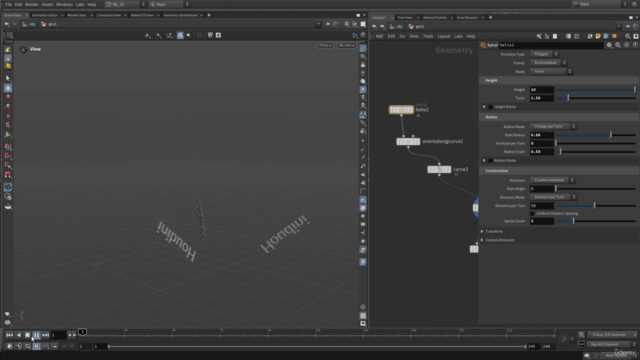This screenshot has height=360, width=640.
Task: Click the geo1 path button in network editor
Action: pos(416,27)
